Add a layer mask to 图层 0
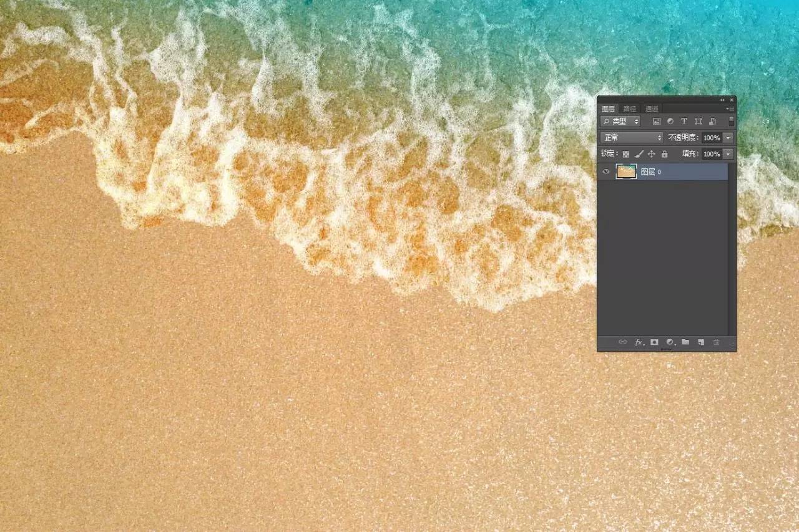The width and height of the screenshot is (799, 532). tap(654, 342)
